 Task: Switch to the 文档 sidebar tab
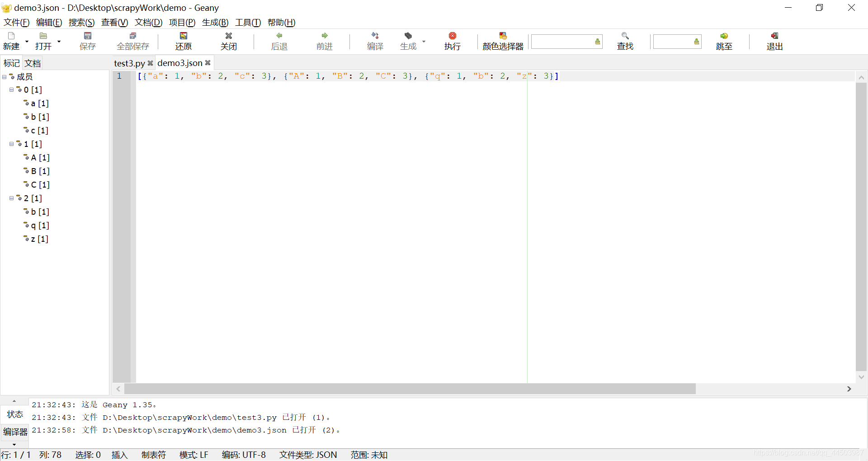[32, 62]
